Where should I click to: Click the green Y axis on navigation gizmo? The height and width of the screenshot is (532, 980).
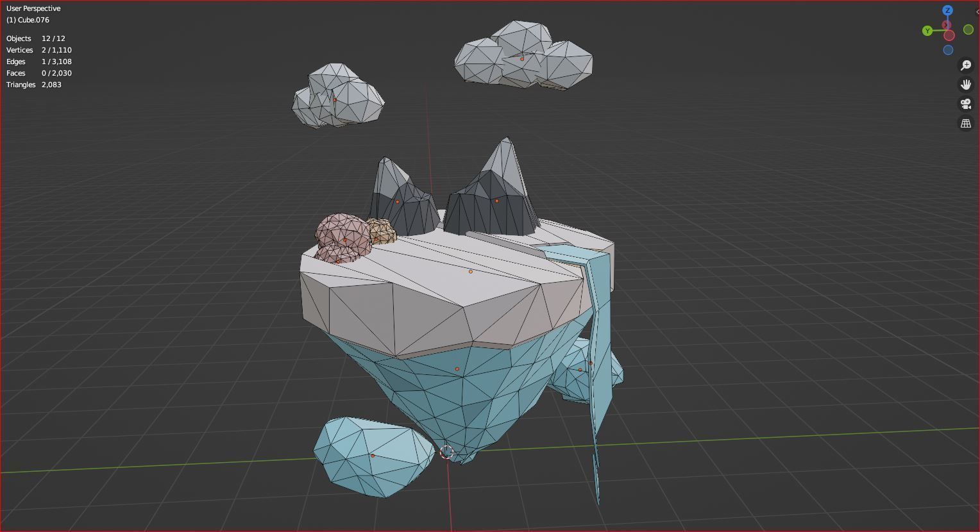927,31
